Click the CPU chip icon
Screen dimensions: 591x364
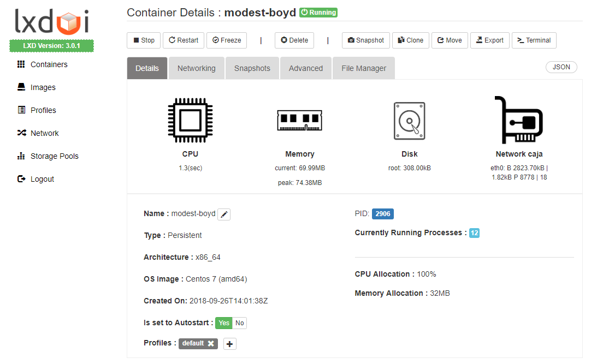tap(190, 121)
